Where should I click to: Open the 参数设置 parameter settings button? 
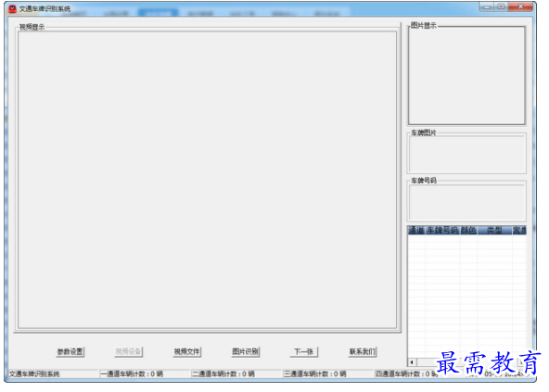point(70,351)
